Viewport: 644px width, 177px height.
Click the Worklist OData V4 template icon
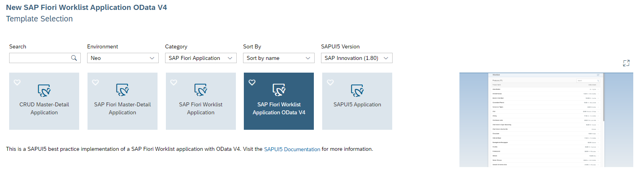[279, 90]
